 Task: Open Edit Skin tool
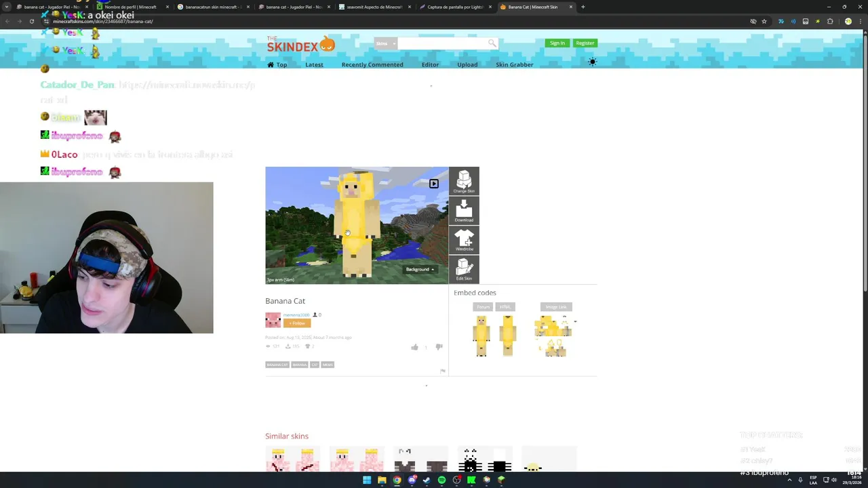(x=464, y=269)
